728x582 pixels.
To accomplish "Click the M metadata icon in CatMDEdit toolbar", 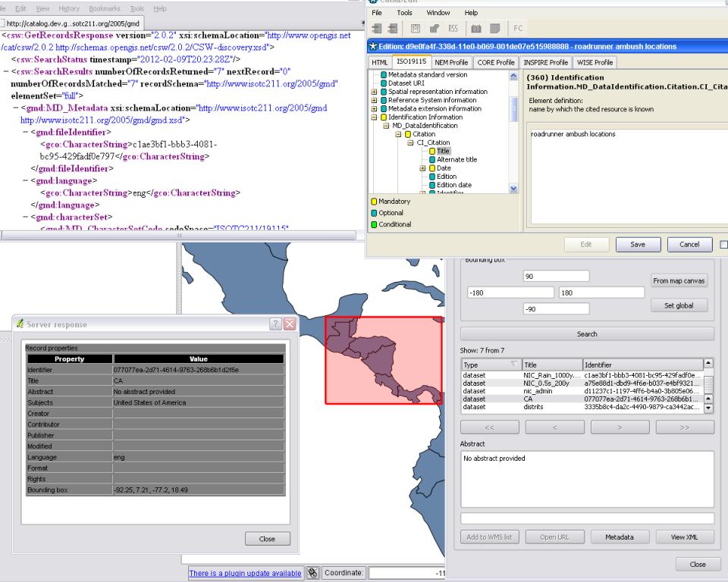I will point(416,28).
